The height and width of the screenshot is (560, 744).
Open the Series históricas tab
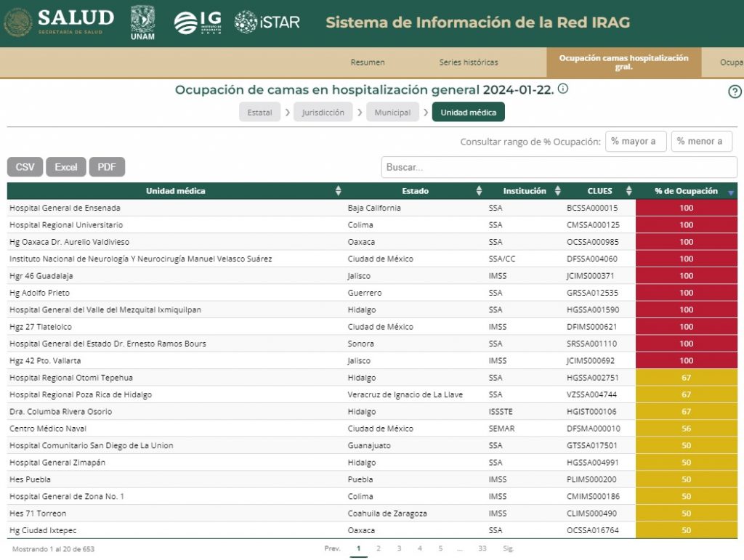tap(469, 62)
